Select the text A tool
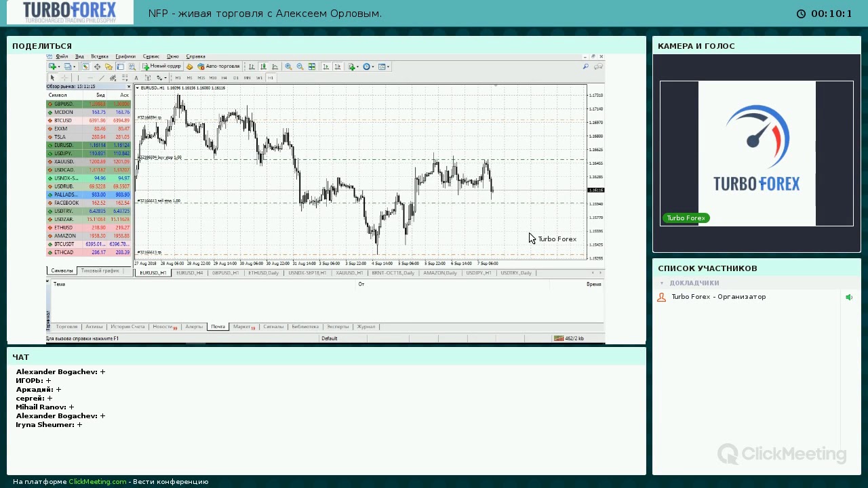The image size is (868, 488). point(136,78)
